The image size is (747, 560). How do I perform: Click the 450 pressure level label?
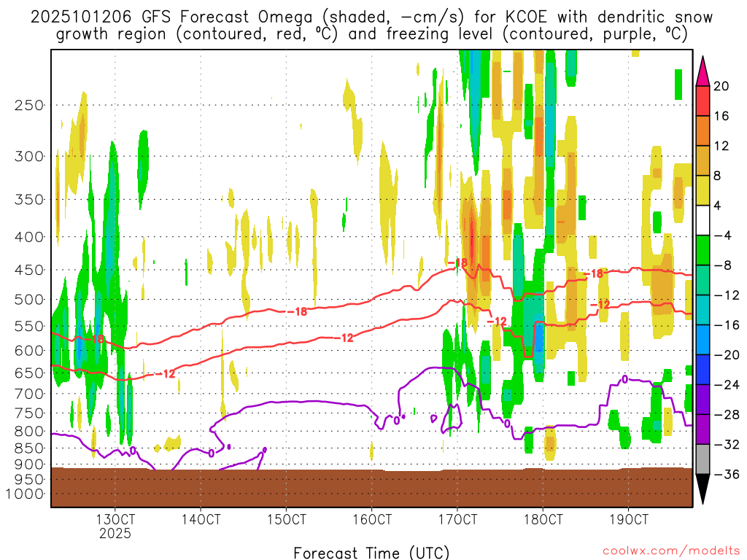[29, 270]
